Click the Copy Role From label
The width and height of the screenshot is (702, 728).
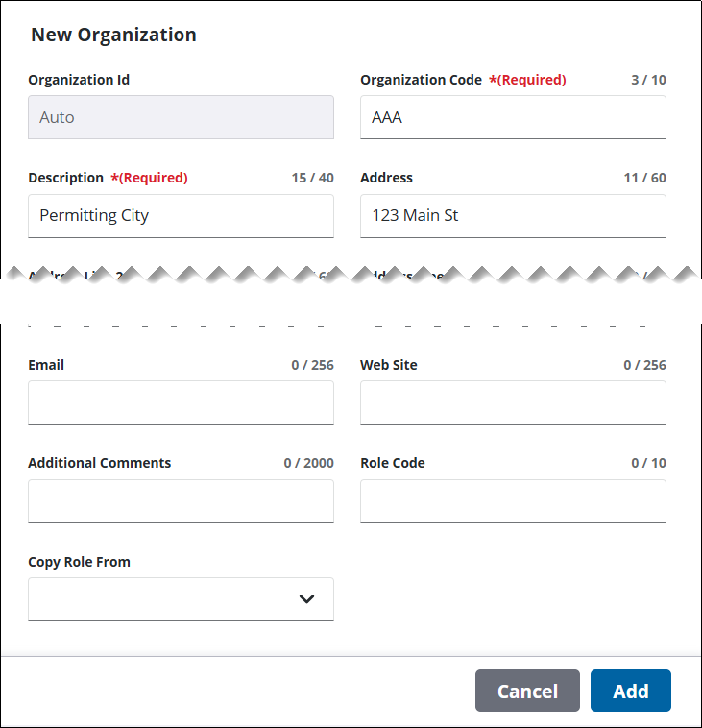pyautogui.click(x=79, y=562)
